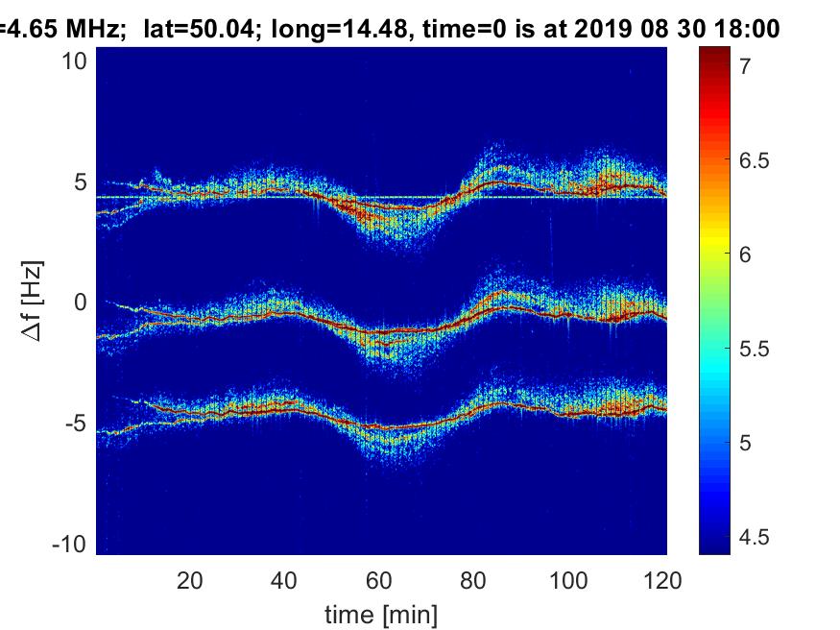
Task: Click colorbar tick label 6.5
Action: pyautogui.click(x=756, y=160)
